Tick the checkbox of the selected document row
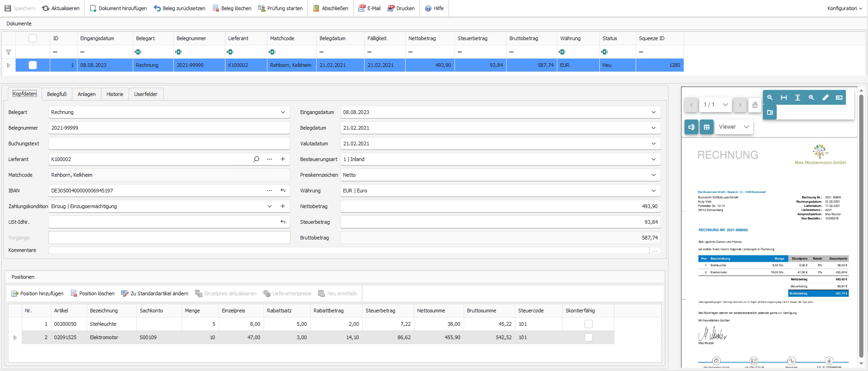868x371 pixels. tap(33, 65)
